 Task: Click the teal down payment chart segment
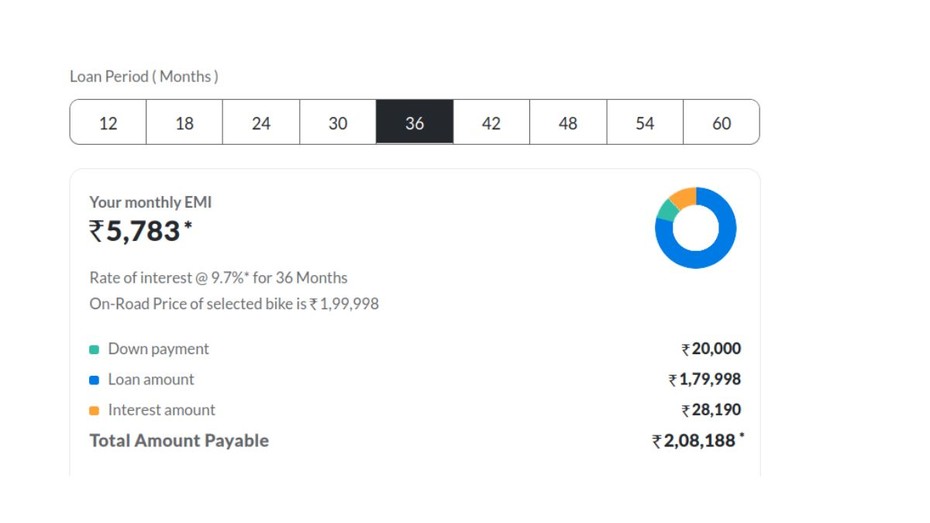point(666,210)
